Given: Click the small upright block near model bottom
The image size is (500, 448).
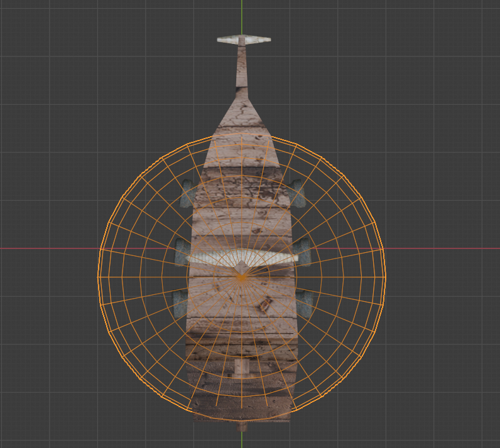Looking at the screenshot, I should (242, 367).
